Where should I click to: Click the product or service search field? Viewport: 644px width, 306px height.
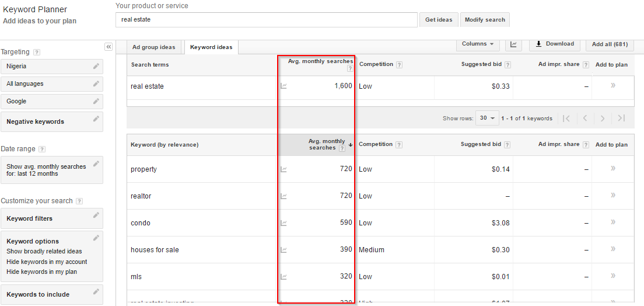267,20
